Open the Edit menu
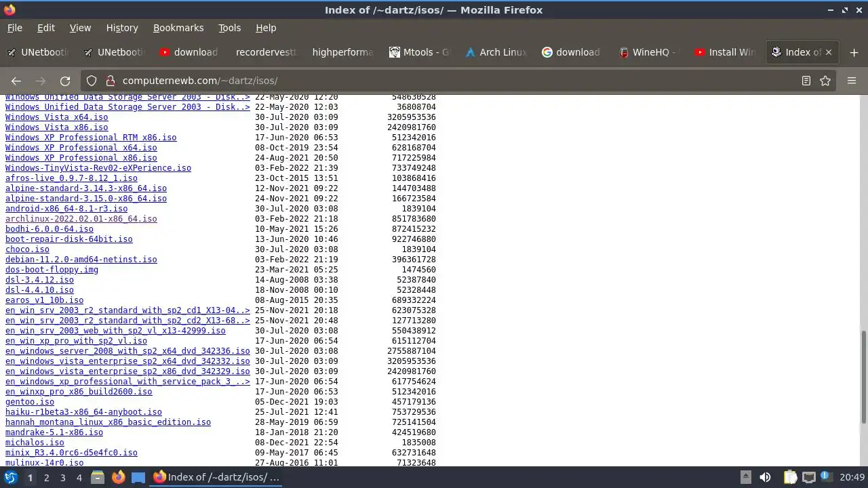Image resolution: width=868 pixels, height=488 pixels. (x=46, y=28)
